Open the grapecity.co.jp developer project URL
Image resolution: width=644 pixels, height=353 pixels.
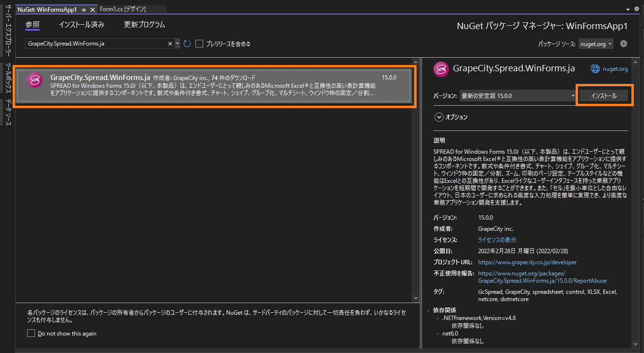point(527,262)
